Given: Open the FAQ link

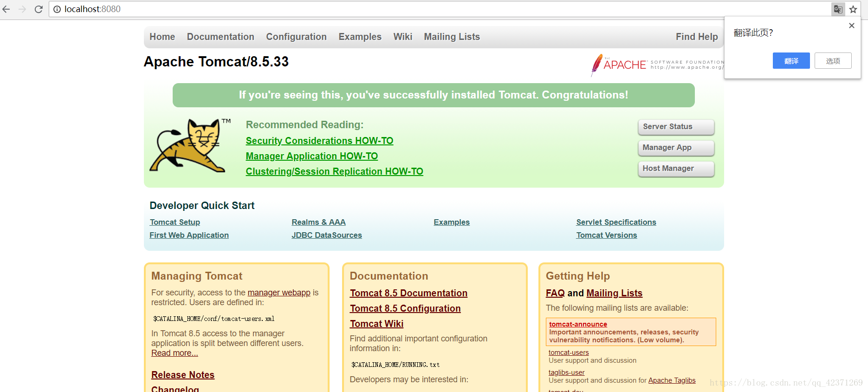Looking at the screenshot, I should 555,293.
